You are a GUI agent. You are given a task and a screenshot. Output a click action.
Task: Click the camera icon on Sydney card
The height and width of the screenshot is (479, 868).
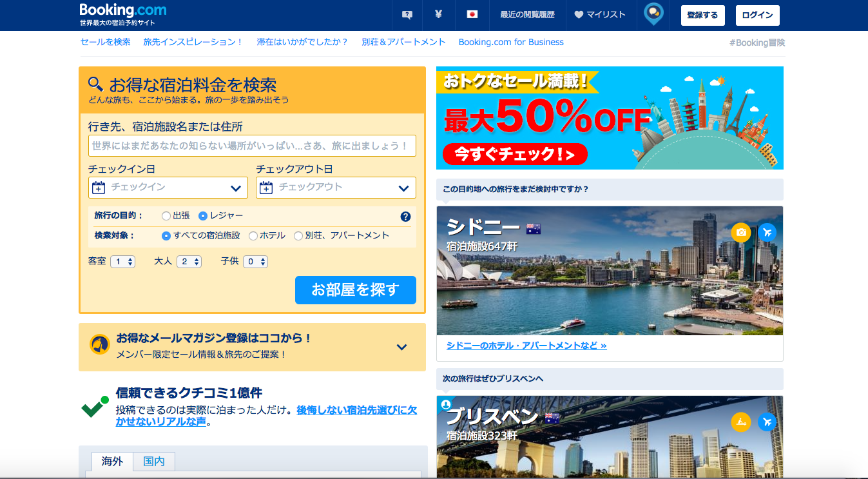(x=741, y=232)
